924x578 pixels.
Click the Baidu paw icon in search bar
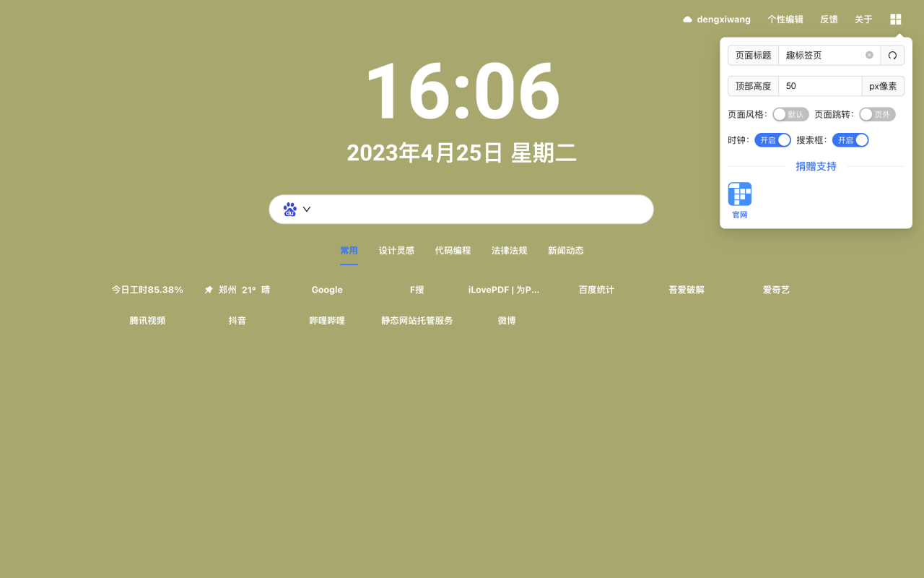[x=289, y=209]
